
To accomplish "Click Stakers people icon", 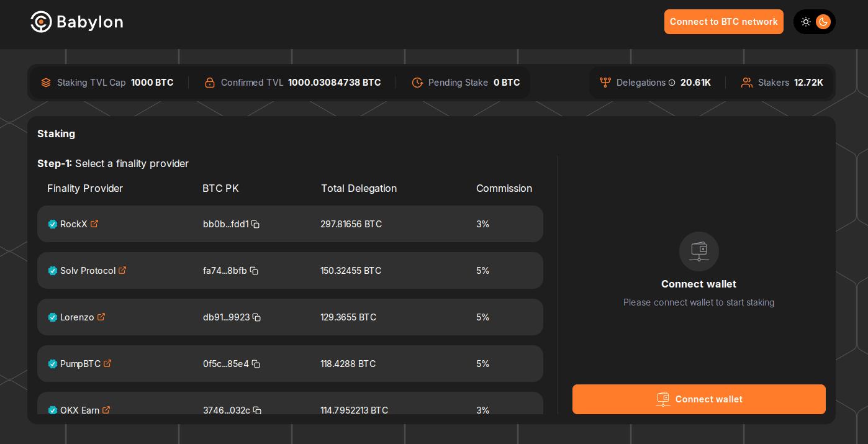I will pyautogui.click(x=747, y=83).
